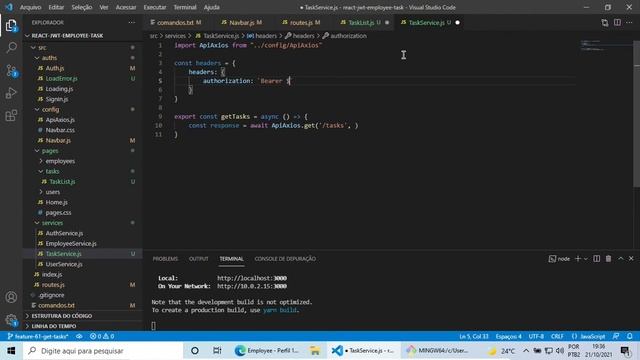Image resolution: width=640 pixels, height=360 pixels.
Task: Maximize the terminal panel size
Action: [620, 259]
